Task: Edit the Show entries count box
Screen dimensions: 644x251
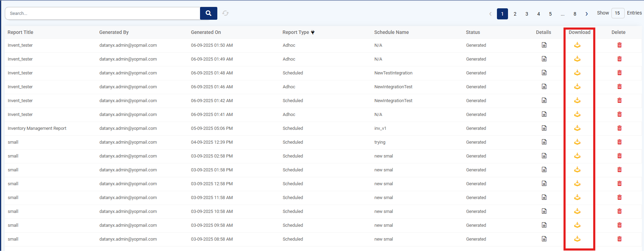Action: click(617, 13)
